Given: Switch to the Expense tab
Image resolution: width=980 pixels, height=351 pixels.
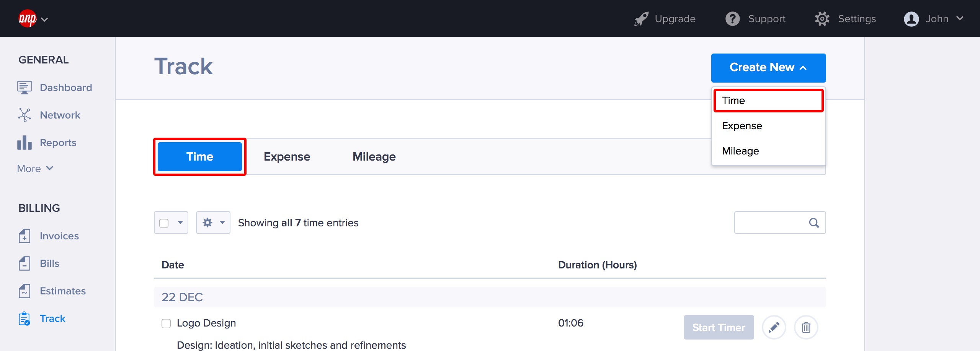Looking at the screenshot, I should coord(287,157).
